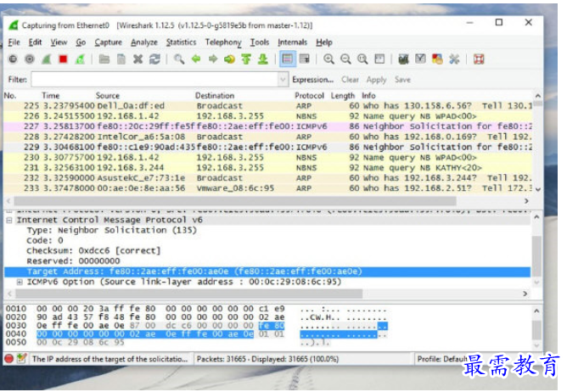Open the View menu
The height and width of the screenshot is (392, 567).
tap(59, 42)
